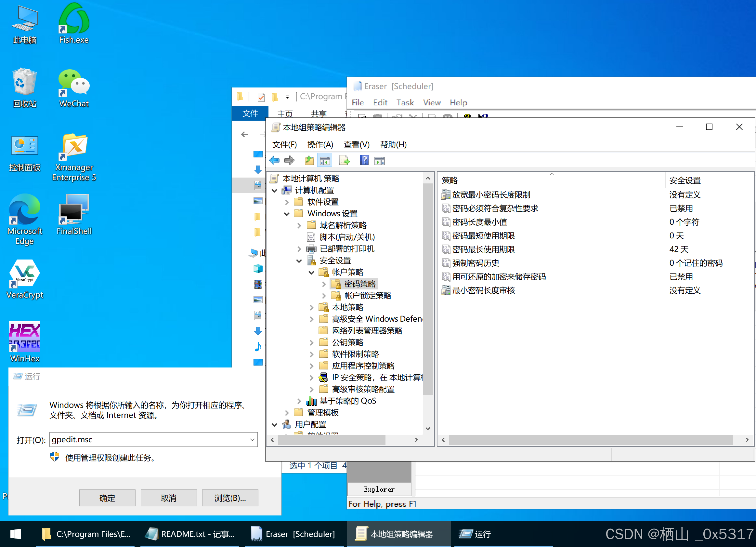
Task: Click the blue Help question mark icon
Action: tap(364, 160)
